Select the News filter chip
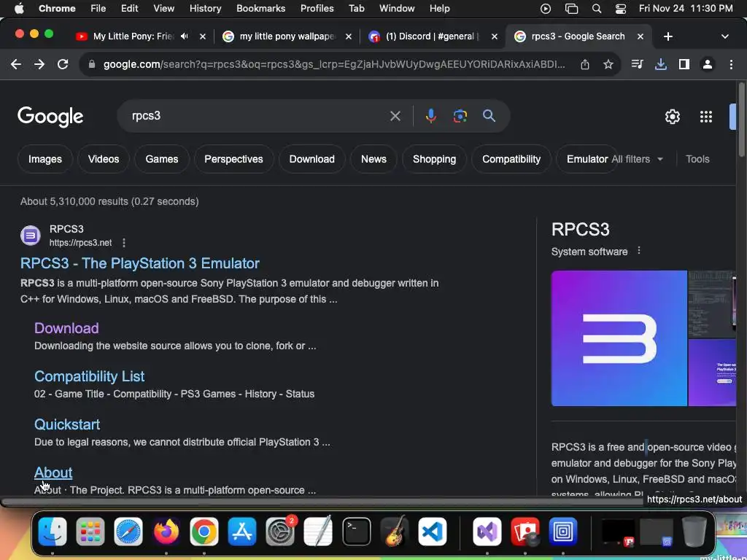This screenshot has height=560, width=747. coord(373,159)
